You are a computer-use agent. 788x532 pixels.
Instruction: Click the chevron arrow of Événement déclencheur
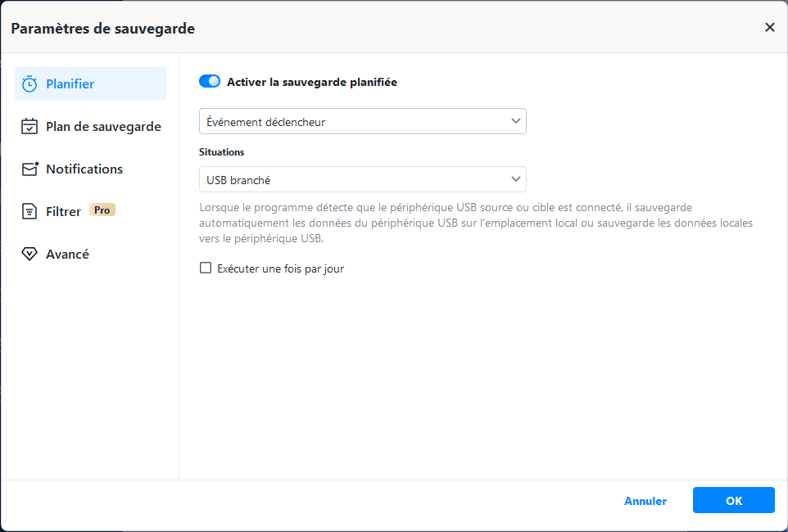(516, 122)
